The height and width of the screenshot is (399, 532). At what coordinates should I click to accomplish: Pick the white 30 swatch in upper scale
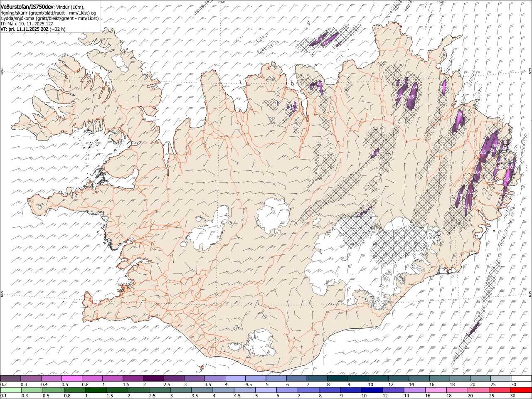click(520, 379)
